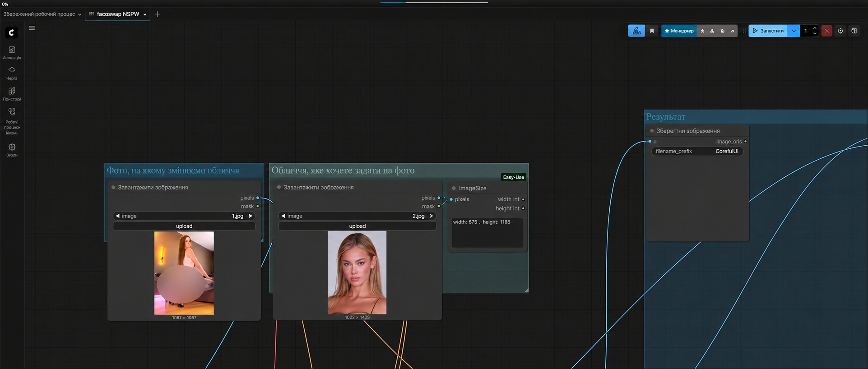Click upload under the 1.jpg selector
Screen dimensions: 868x369
[184, 226]
